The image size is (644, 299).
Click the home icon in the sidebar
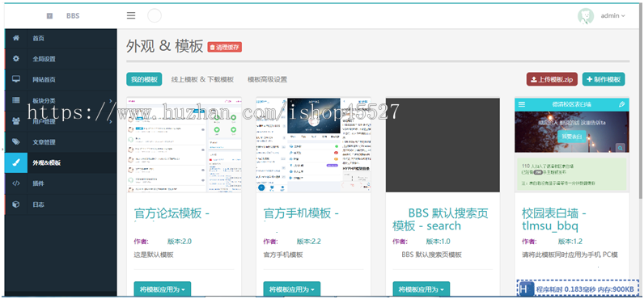click(x=16, y=38)
